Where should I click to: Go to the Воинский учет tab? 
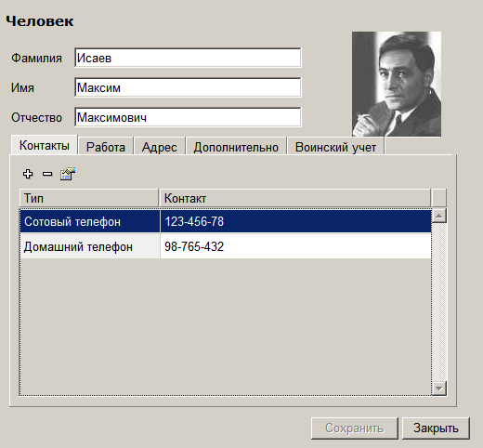[x=335, y=147]
